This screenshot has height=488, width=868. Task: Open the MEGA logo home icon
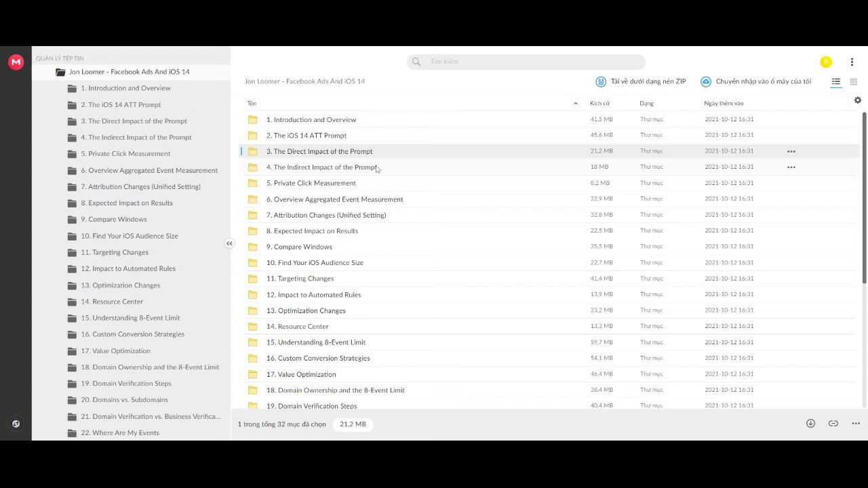pos(16,62)
